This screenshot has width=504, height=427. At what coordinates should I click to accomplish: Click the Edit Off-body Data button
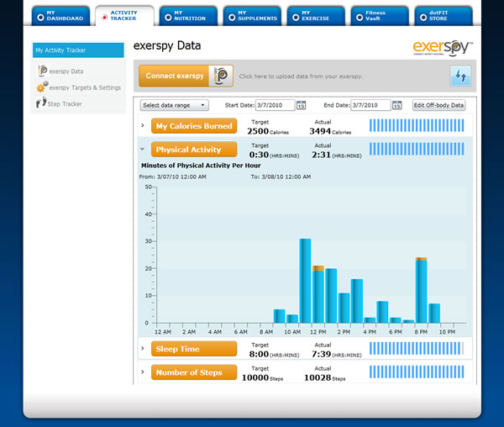coord(438,105)
